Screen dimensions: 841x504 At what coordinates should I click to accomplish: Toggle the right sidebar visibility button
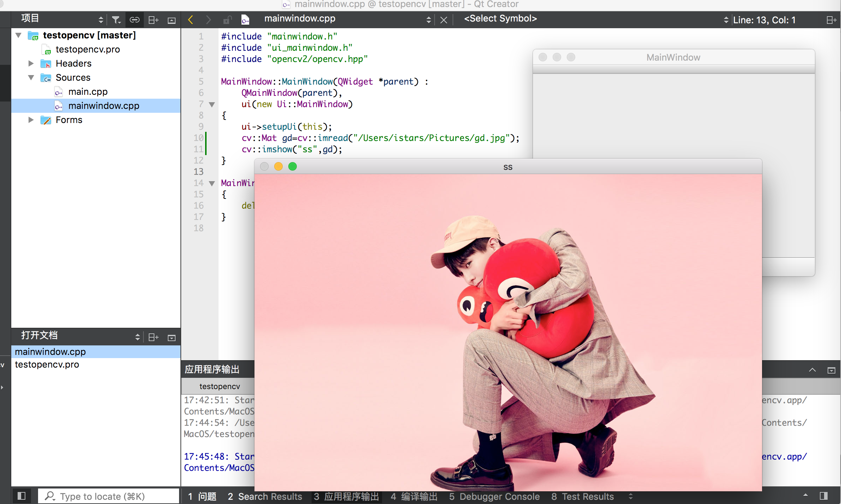824,496
